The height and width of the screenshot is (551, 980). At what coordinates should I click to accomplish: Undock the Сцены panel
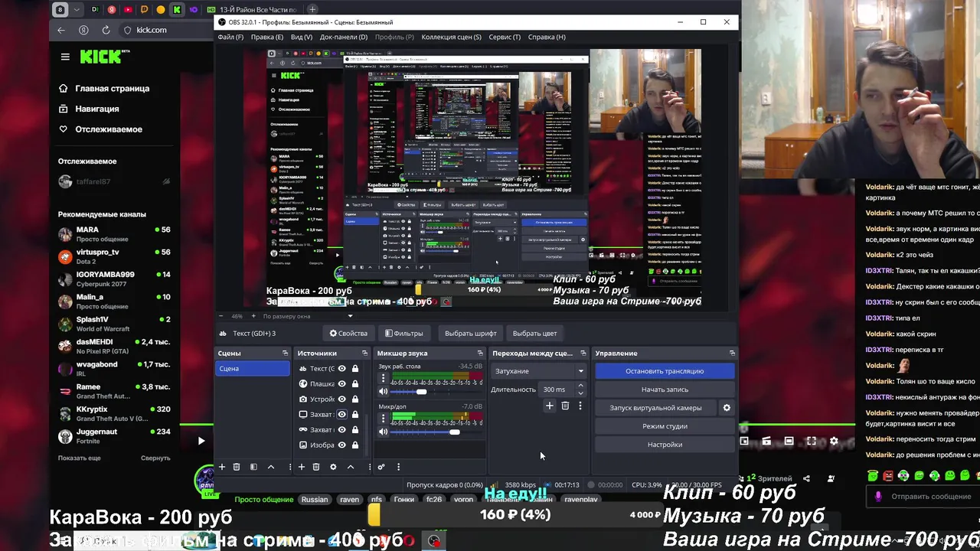(x=285, y=353)
